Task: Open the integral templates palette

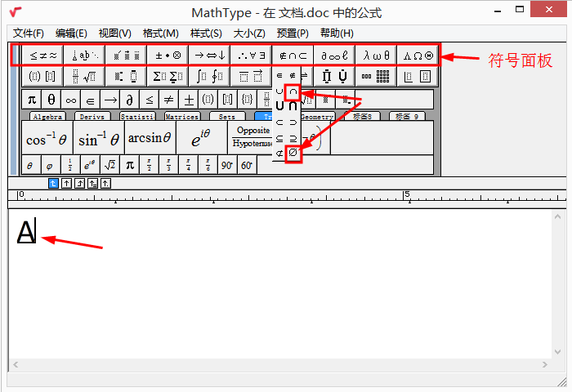Action: coord(209,76)
